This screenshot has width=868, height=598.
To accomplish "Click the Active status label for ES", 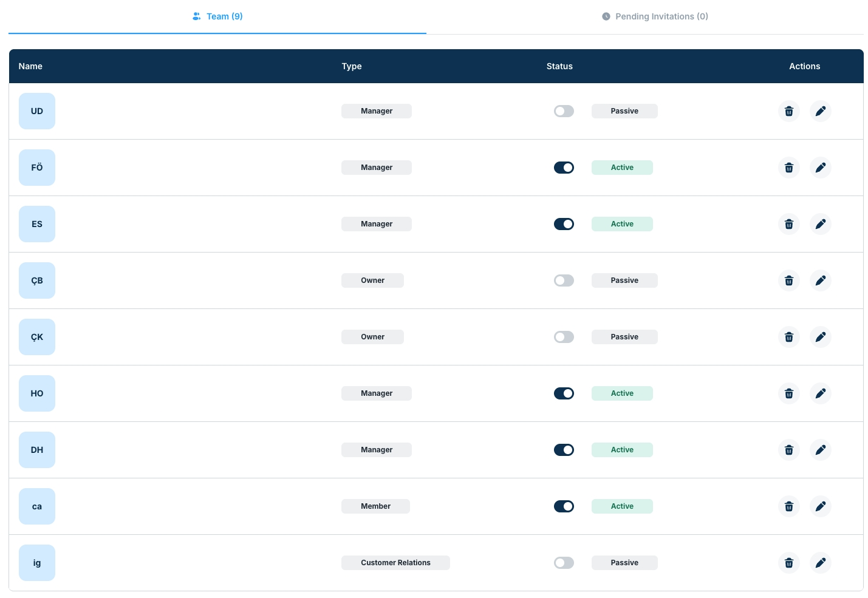I will [622, 224].
